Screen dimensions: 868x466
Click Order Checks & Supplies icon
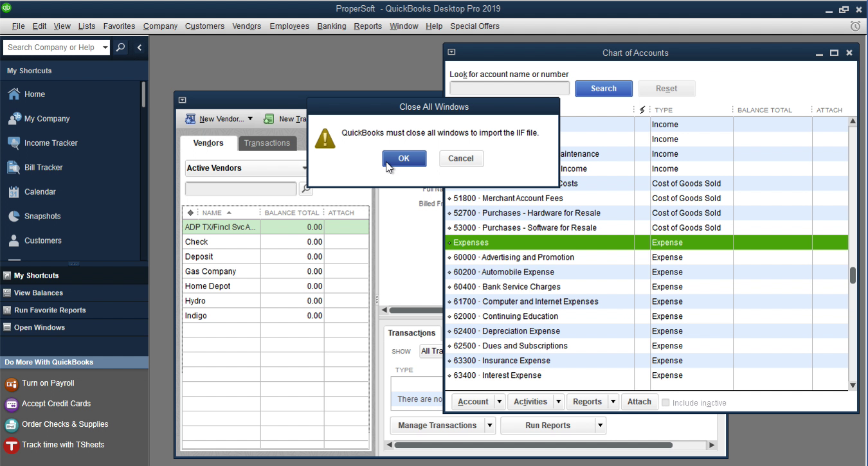click(12, 425)
